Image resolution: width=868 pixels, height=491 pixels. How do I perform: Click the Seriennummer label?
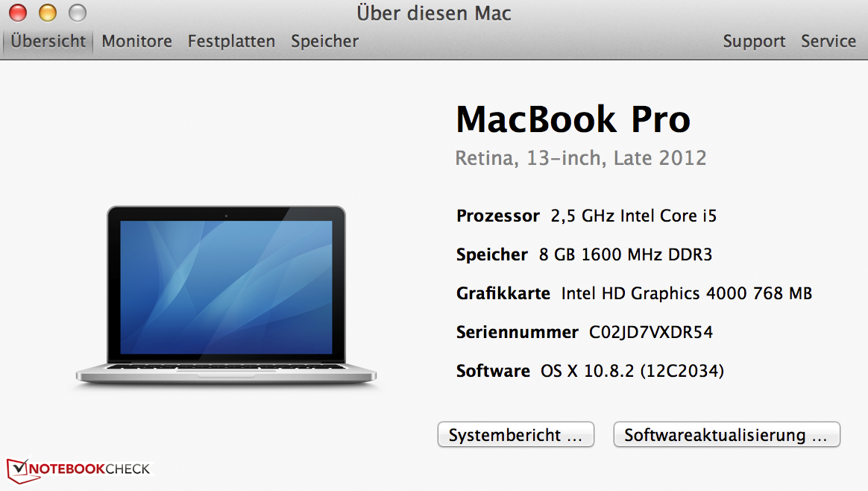[517, 332]
